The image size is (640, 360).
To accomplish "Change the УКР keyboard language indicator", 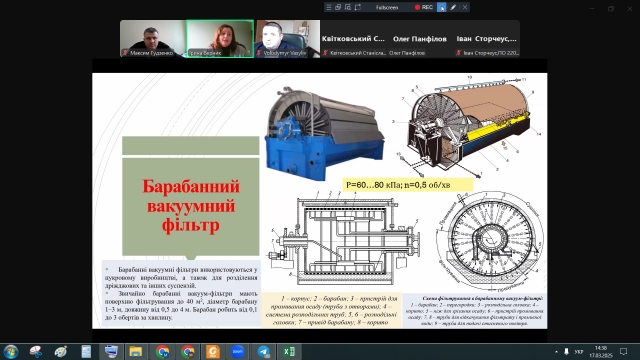I will coord(578,351).
